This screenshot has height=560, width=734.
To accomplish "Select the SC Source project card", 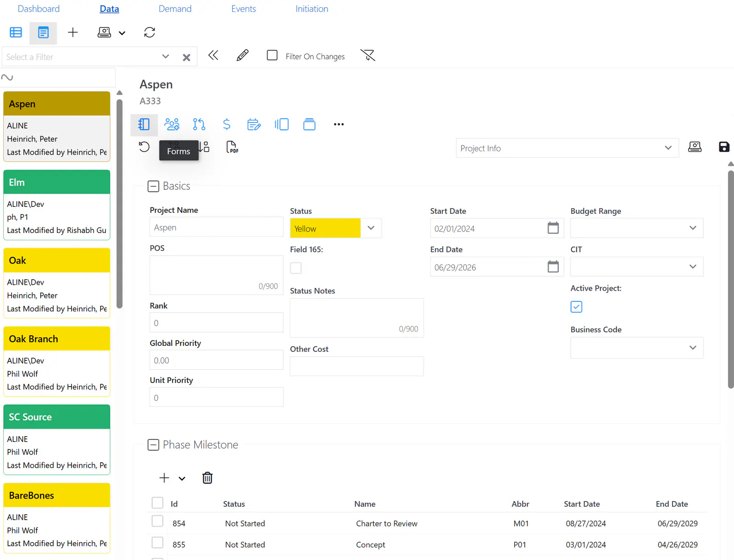I will (x=57, y=440).
